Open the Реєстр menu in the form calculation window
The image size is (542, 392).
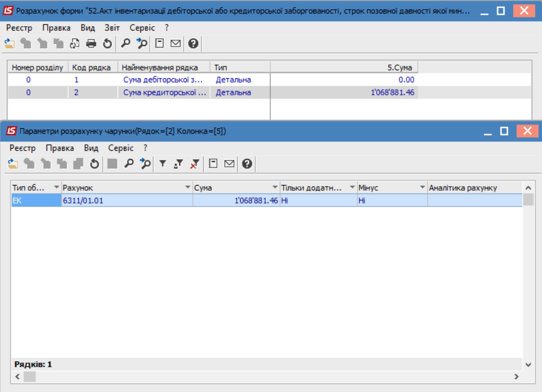click(x=19, y=28)
